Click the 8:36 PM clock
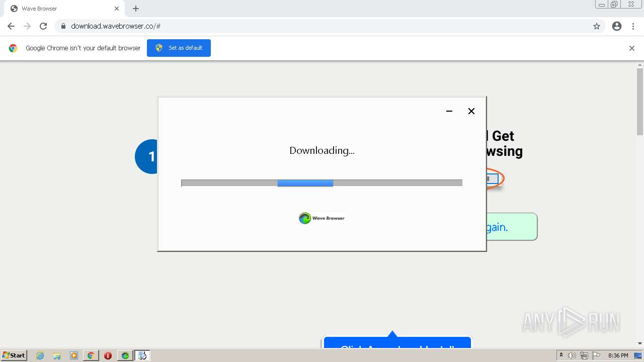The width and height of the screenshot is (644, 362). click(x=618, y=355)
